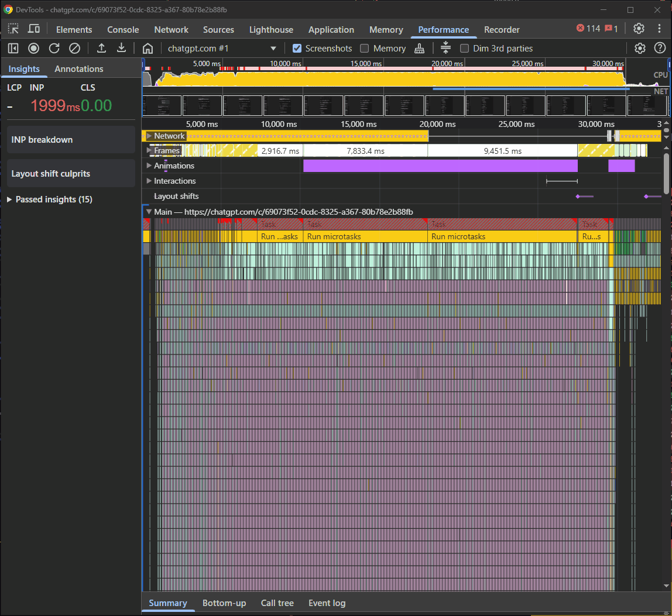The width and height of the screenshot is (672, 616).
Task: Click the 7,833.4 ms frame block
Action: tap(365, 151)
